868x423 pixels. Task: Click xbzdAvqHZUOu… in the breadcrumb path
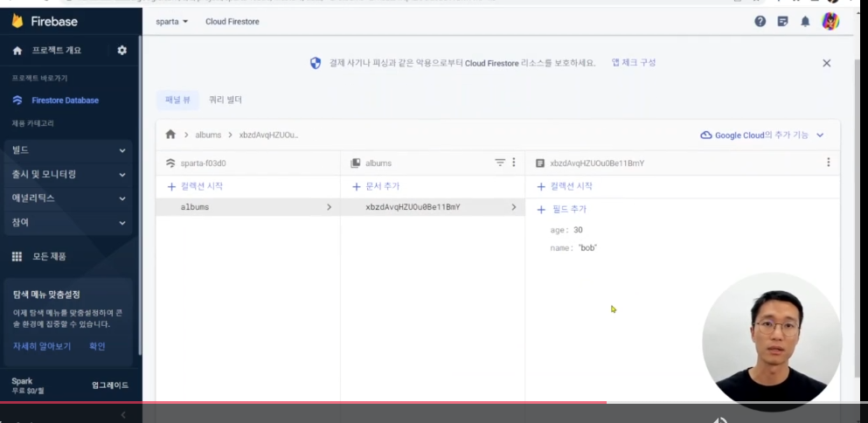(x=268, y=135)
